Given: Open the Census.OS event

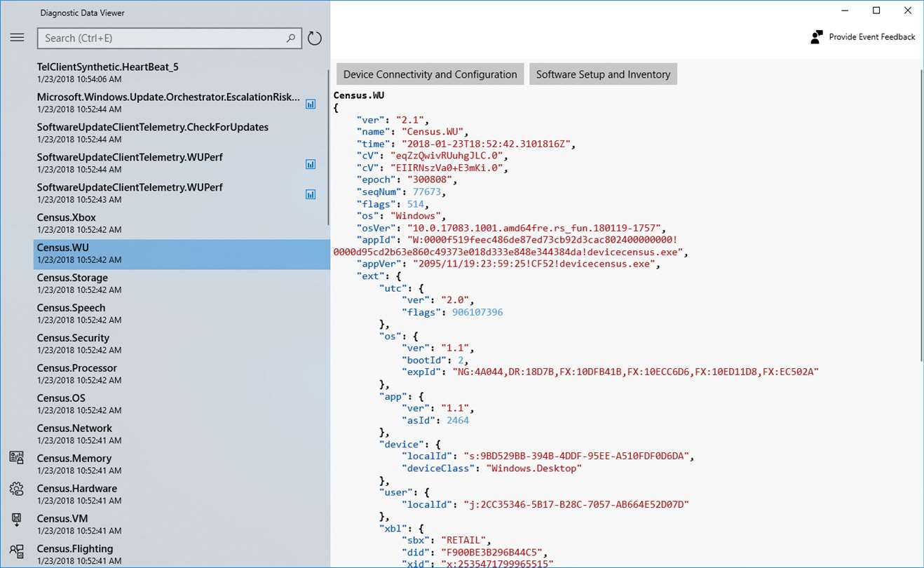Looking at the screenshot, I should point(181,404).
